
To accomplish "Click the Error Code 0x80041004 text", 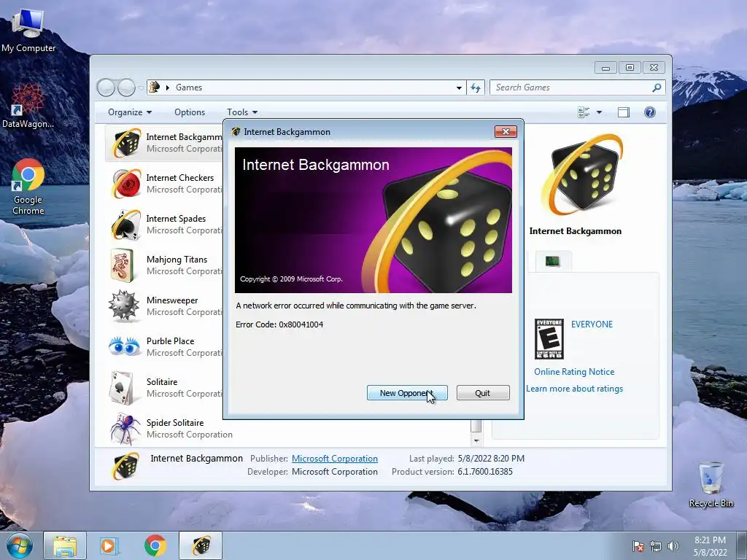I will 279,324.
